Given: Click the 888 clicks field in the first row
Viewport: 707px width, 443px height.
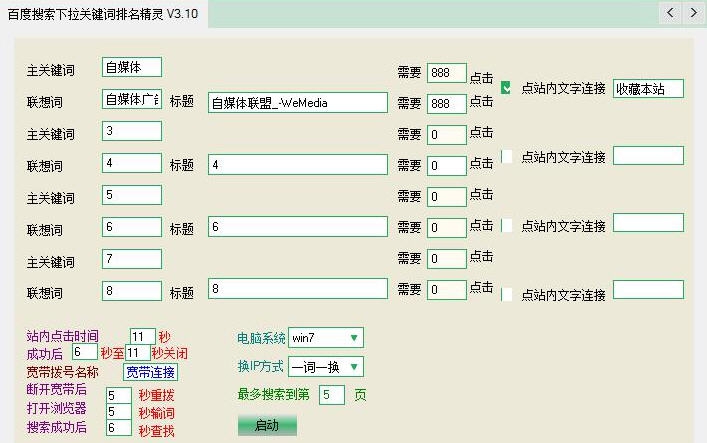Looking at the screenshot, I should coord(446,73).
